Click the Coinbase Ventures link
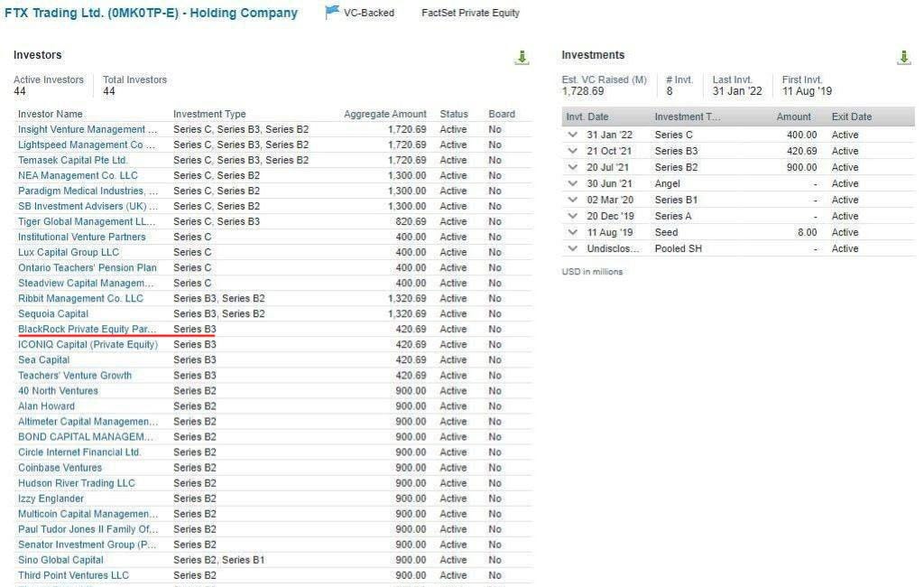The height and width of the screenshot is (587, 924). click(x=59, y=468)
